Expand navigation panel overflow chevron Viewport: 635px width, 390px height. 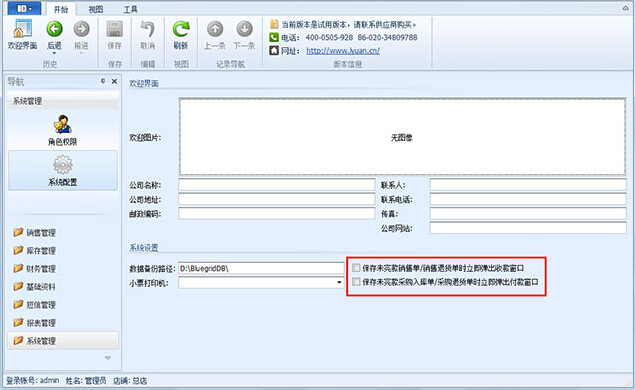108,358
